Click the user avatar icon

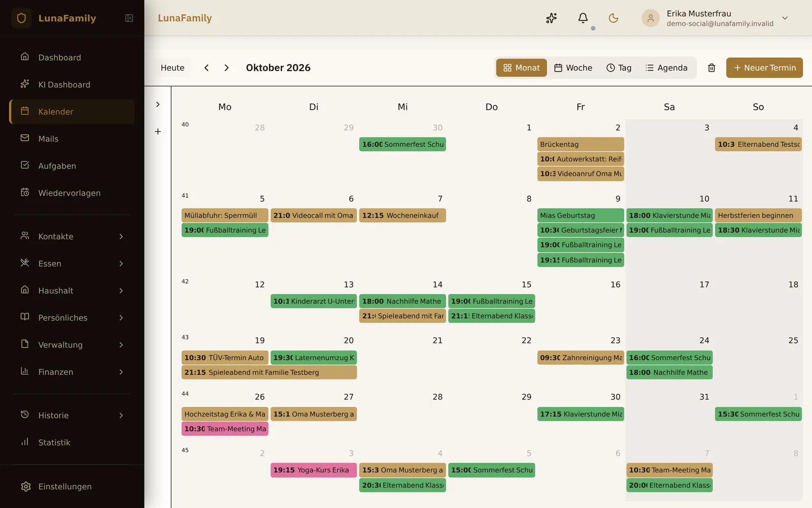651,18
